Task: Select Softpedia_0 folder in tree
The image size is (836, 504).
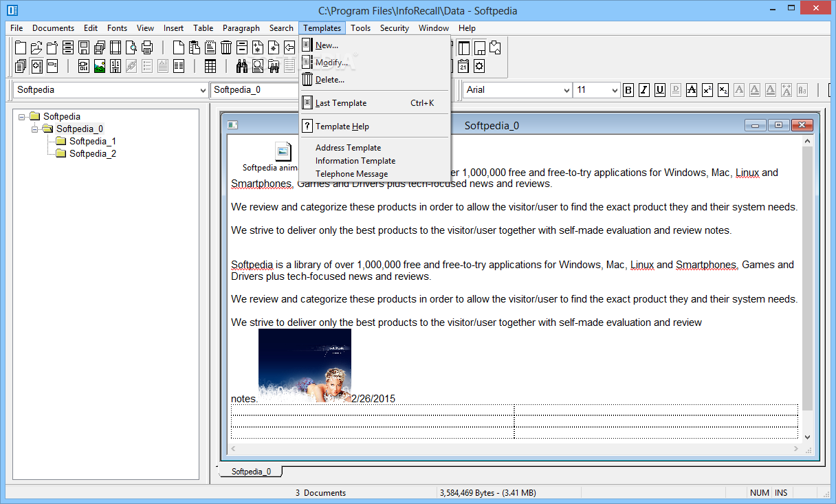Action: pos(79,129)
